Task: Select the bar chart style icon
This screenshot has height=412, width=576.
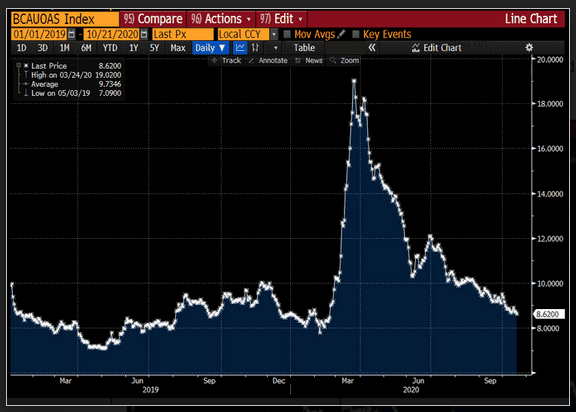Action: tap(255, 48)
